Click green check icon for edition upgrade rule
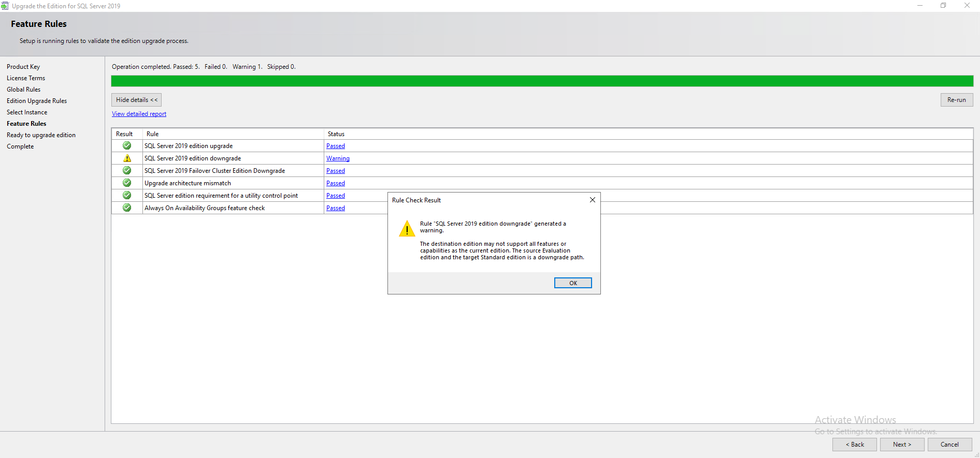Screen dimensions: 980x458 (x=127, y=146)
